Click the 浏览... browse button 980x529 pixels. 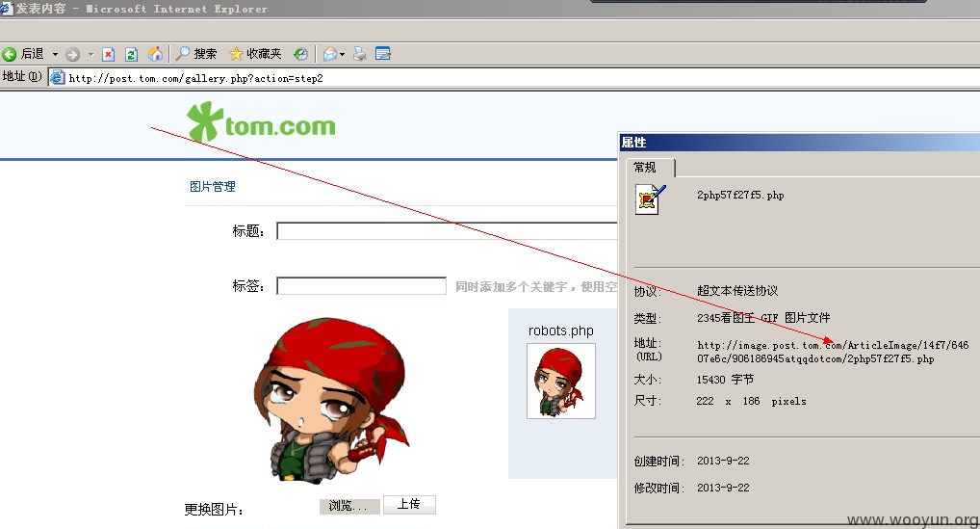[x=349, y=506]
